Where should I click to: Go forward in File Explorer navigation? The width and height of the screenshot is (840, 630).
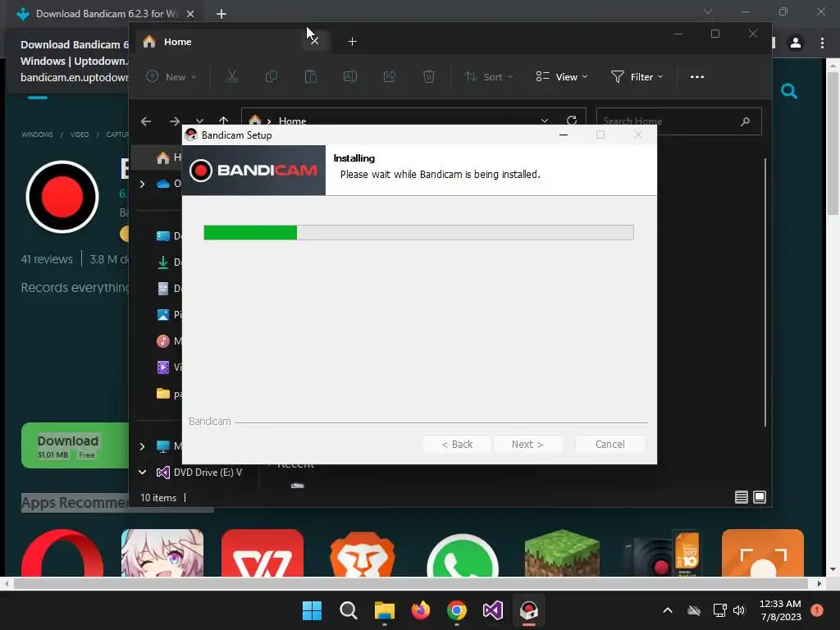click(175, 121)
